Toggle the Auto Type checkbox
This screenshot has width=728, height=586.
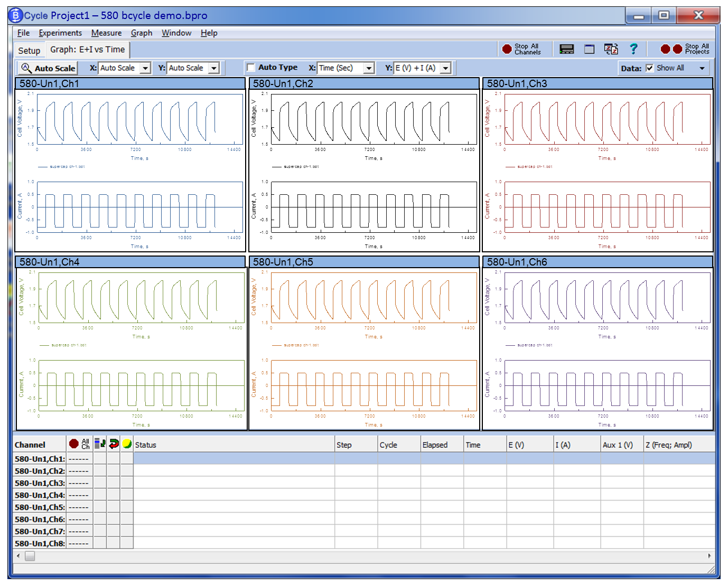tap(251, 68)
